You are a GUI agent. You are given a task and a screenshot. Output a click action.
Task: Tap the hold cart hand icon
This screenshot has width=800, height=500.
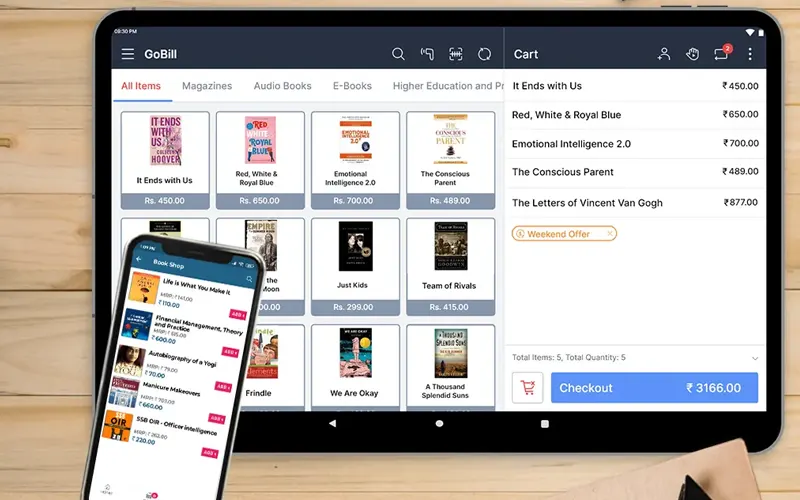coord(692,54)
